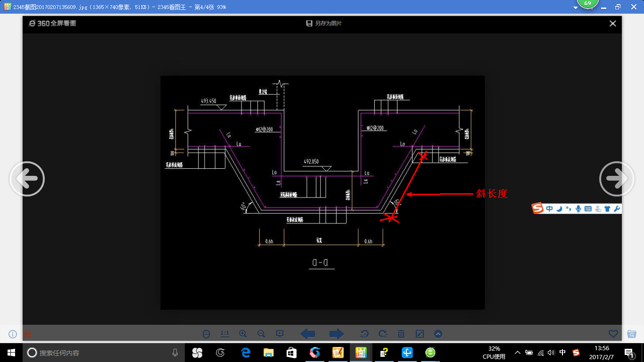Go to next image with right circle arrow

tap(617, 179)
